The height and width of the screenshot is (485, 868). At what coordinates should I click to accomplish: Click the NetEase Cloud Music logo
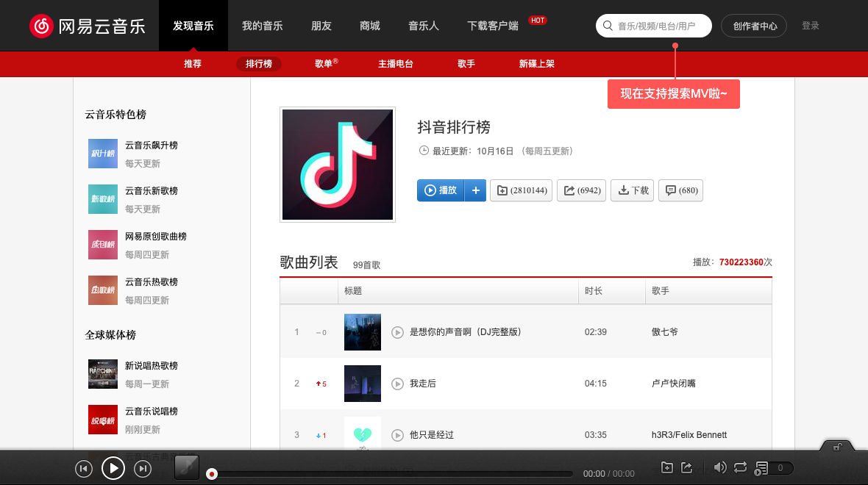[88, 26]
